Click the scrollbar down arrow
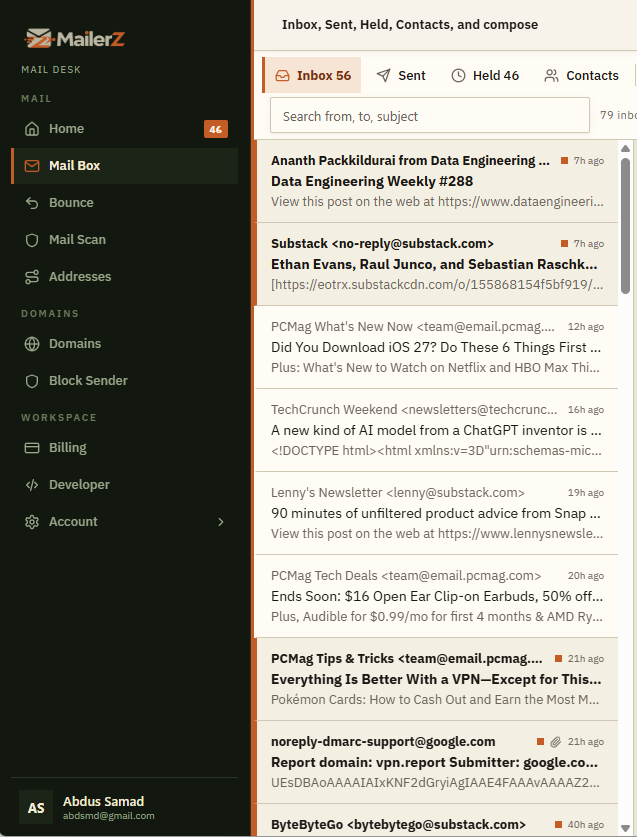637x837 pixels. pyautogui.click(x=625, y=828)
